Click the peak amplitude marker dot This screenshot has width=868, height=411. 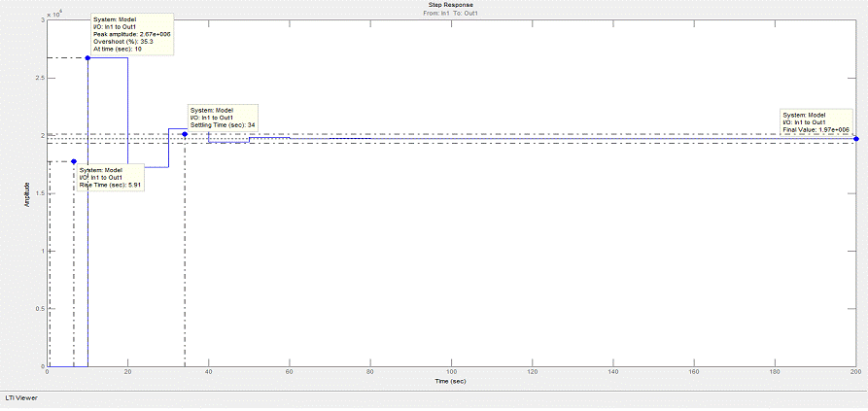click(x=87, y=58)
